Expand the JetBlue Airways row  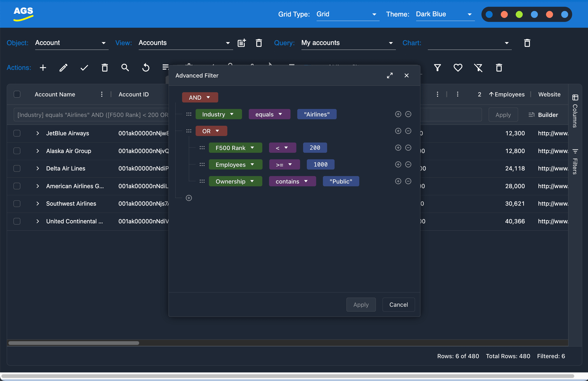point(38,133)
